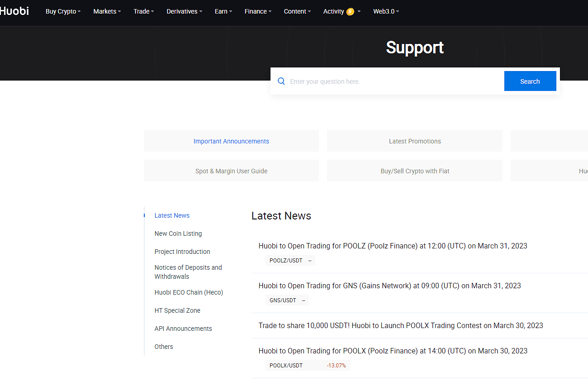Select Huobi ECO Chain (Heco) in sidebar
Screen dimensions: 588x381
coord(189,292)
